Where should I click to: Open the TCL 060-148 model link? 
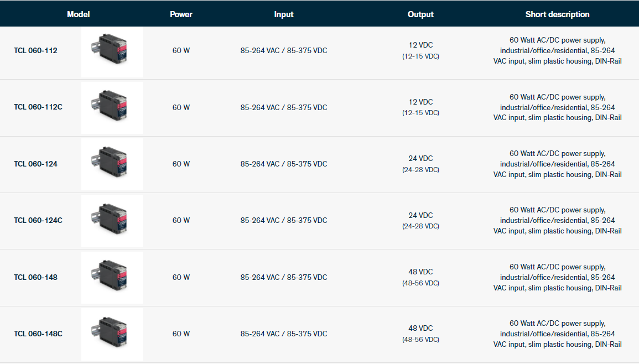coord(35,277)
